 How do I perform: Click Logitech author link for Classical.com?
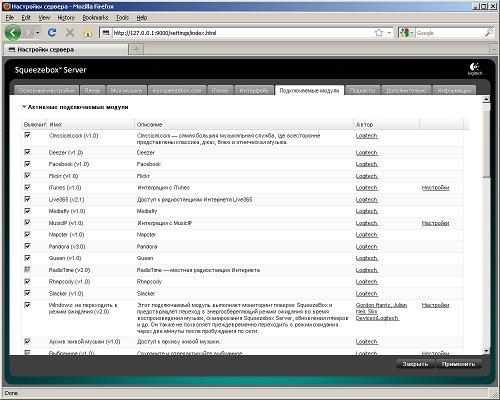click(x=367, y=136)
